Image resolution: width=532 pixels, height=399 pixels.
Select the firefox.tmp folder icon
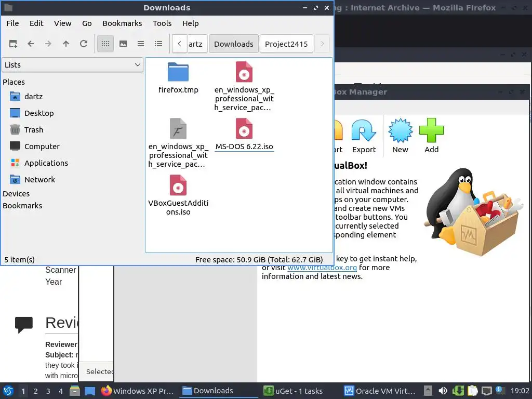[x=178, y=72]
